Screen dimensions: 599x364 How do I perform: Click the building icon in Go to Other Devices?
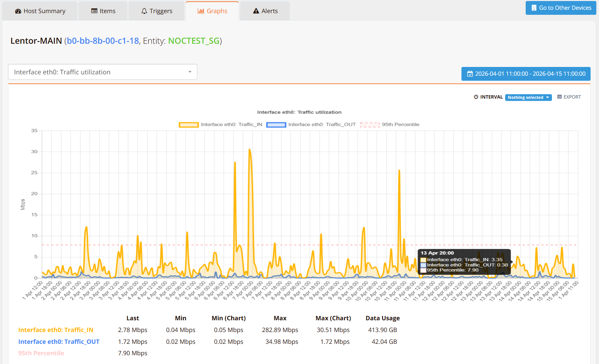tap(534, 8)
